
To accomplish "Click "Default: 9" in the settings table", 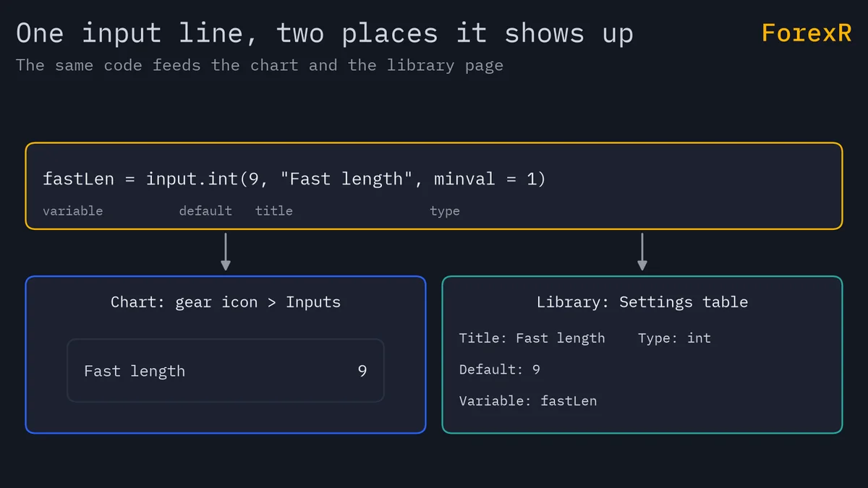I will 500,369.
